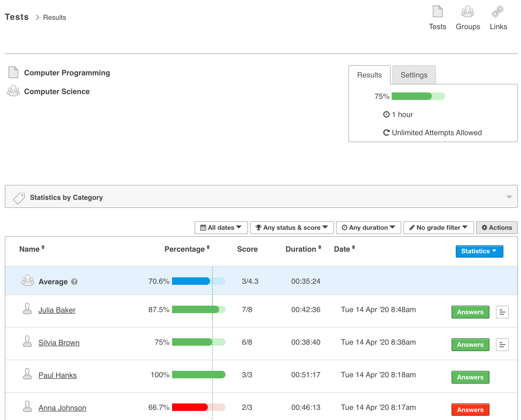Screen dimensions: 521x420
Task: Open Silvia Brown's result details icon
Action: [502, 345]
